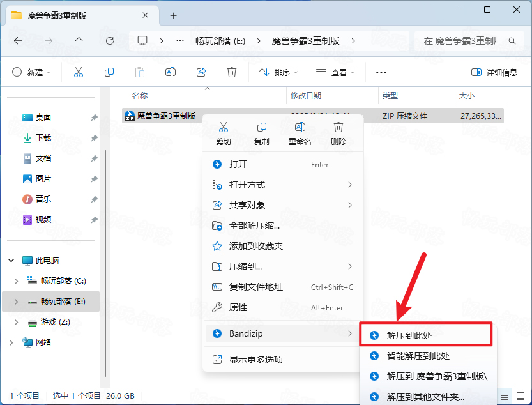The width and height of the screenshot is (532, 405).
Task: Click the search magnifier icon
Action: pyautogui.click(x=512, y=41)
